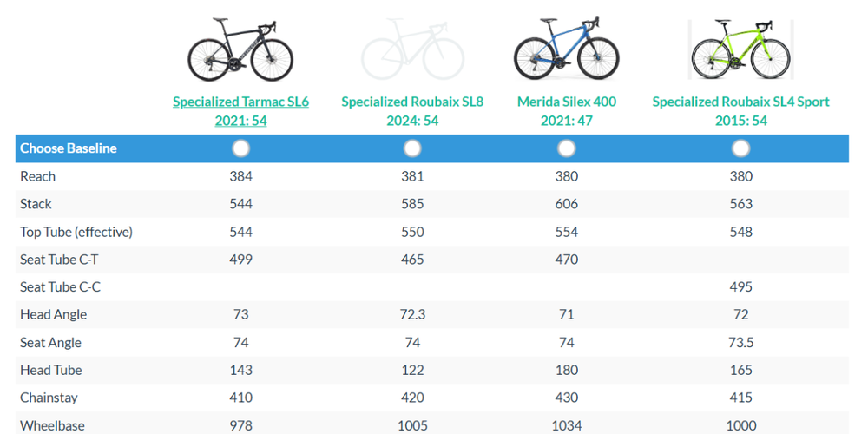This screenshot has height=434, width=868.
Task: Click the blue Merida Silex 400 bike image
Action: (x=566, y=49)
